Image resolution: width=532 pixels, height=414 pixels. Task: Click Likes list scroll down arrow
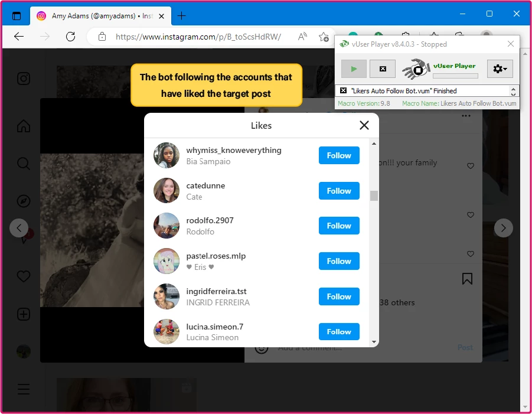374,342
